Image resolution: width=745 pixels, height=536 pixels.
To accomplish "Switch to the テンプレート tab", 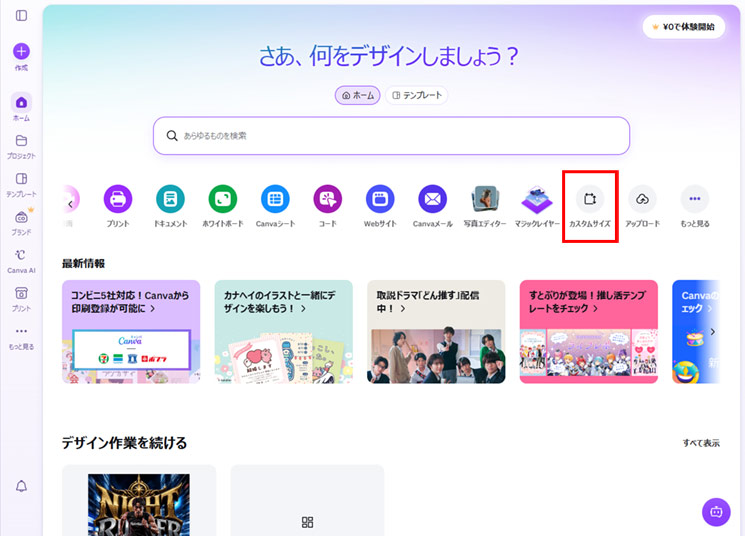I will (x=417, y=96).
